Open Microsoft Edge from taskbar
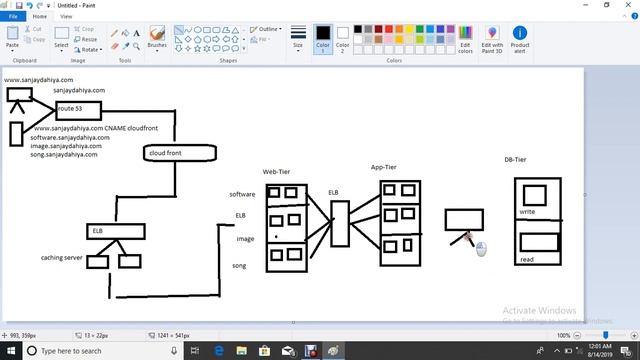Viewport: 640px width, 360px height. [219, 351]
